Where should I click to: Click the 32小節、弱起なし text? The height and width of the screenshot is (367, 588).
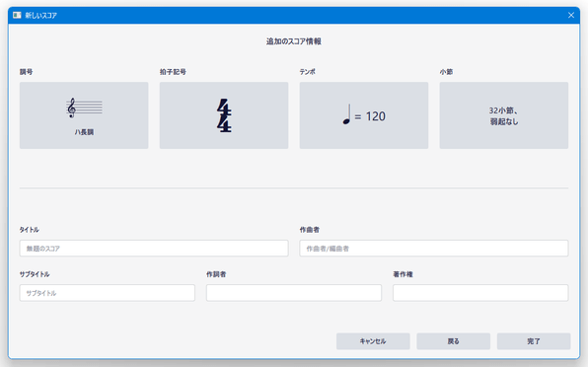[x=504, y=115]
